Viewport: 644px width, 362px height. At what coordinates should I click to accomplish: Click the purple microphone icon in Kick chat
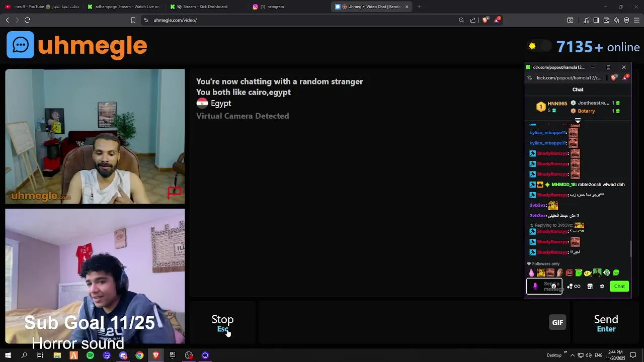coord(535,287)
